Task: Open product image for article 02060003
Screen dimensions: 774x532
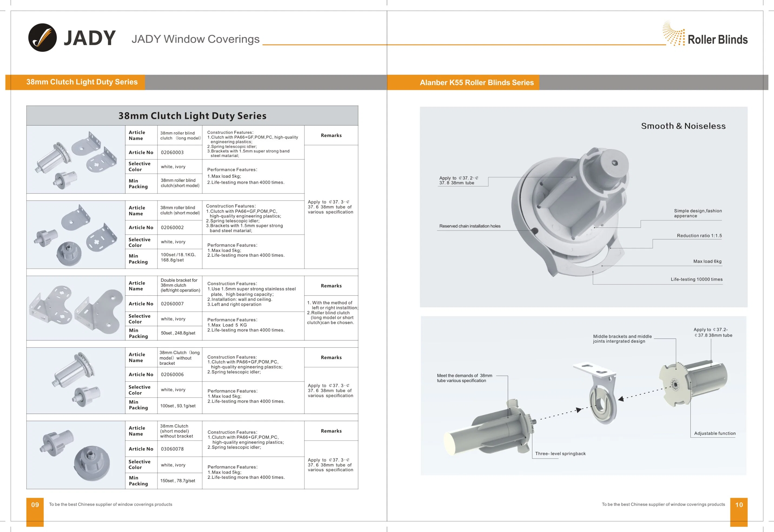Action: coord(76,160)
